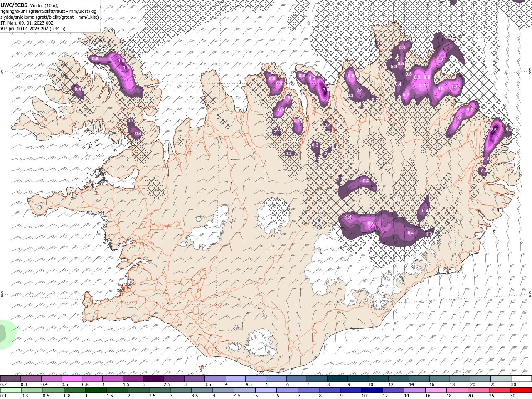Image resolution: width=532 pixels, height=399 pixels.
Task: Click the bright pink 0.5 legend swatch
Action: 71,379
